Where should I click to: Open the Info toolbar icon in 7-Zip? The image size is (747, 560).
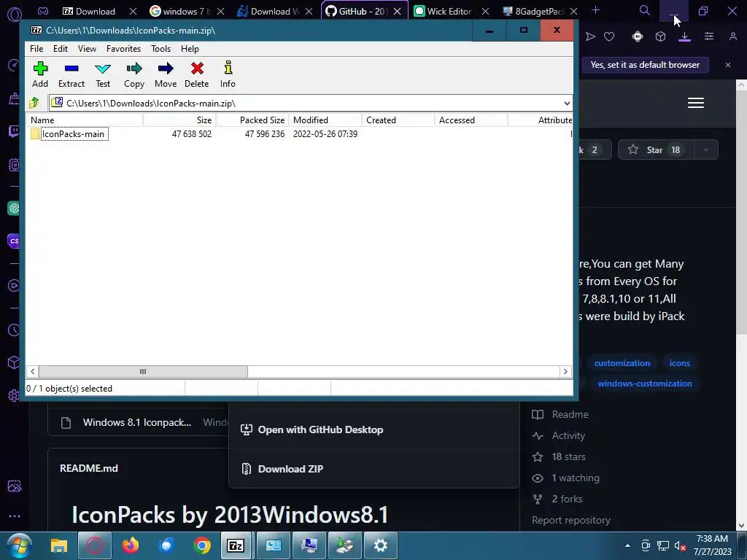[x=228, y=74]
